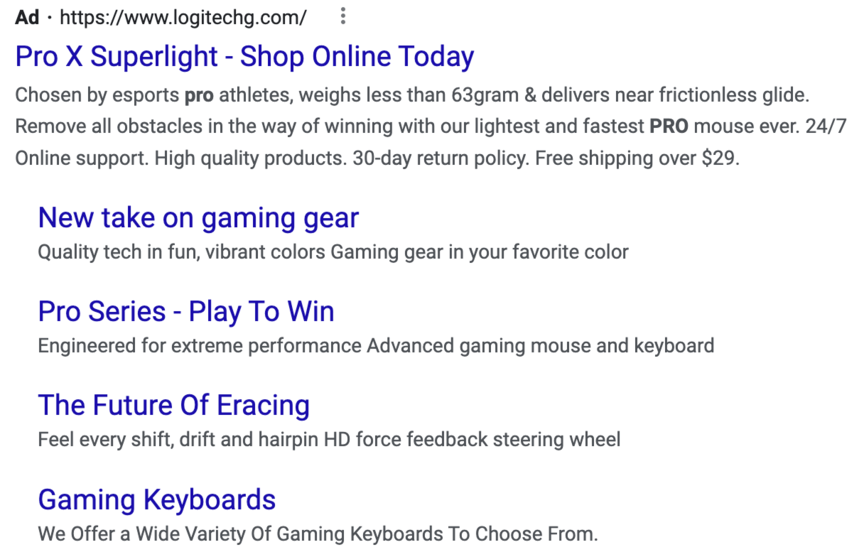
Task: Click the bold Ad label
Action: click(x=27, y=18)
